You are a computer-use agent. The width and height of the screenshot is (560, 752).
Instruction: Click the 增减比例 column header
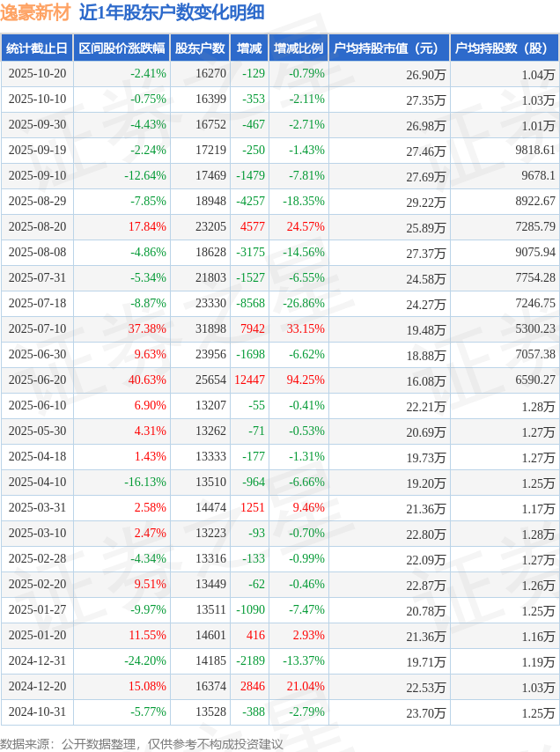tap(298, 48)
